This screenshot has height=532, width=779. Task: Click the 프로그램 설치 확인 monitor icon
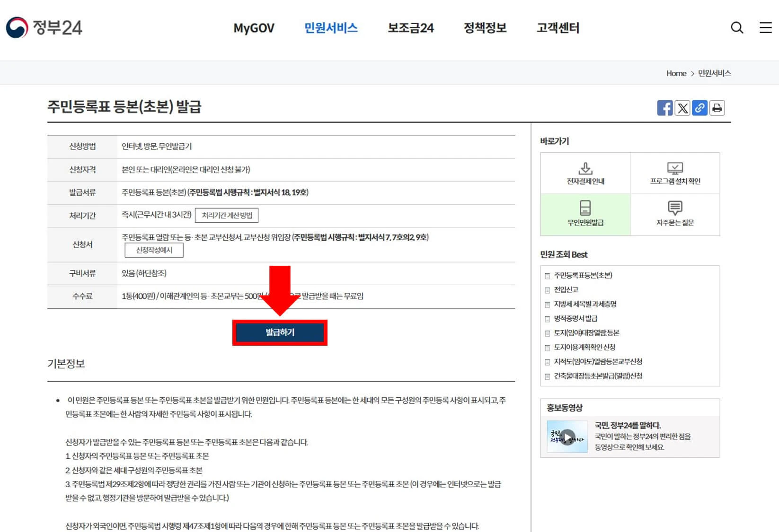tap(675, 173)
